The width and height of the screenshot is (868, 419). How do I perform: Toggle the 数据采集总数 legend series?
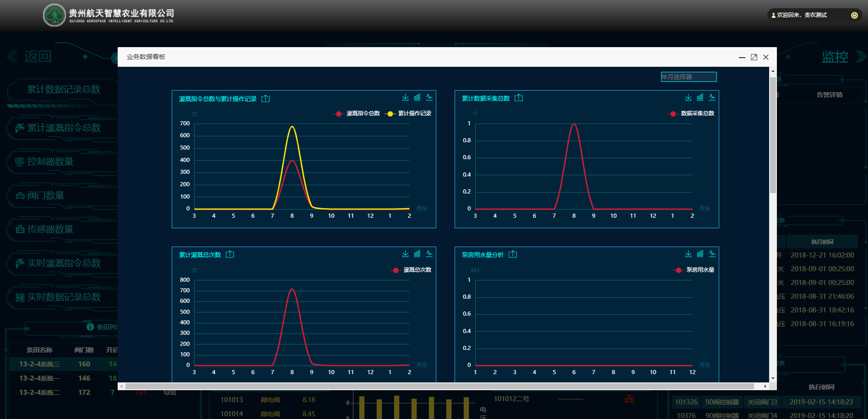pos(691,113)
